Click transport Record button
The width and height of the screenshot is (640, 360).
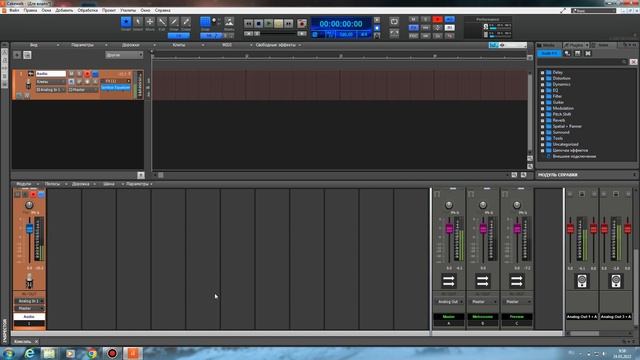[x=302, y=24]
